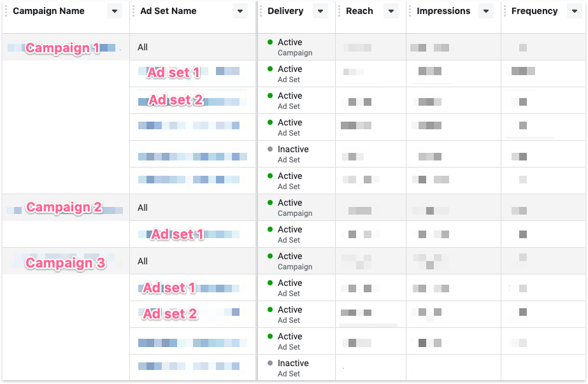
Task: Open the Ad Set Name column dropdown
Action: (x=240, y=11)
